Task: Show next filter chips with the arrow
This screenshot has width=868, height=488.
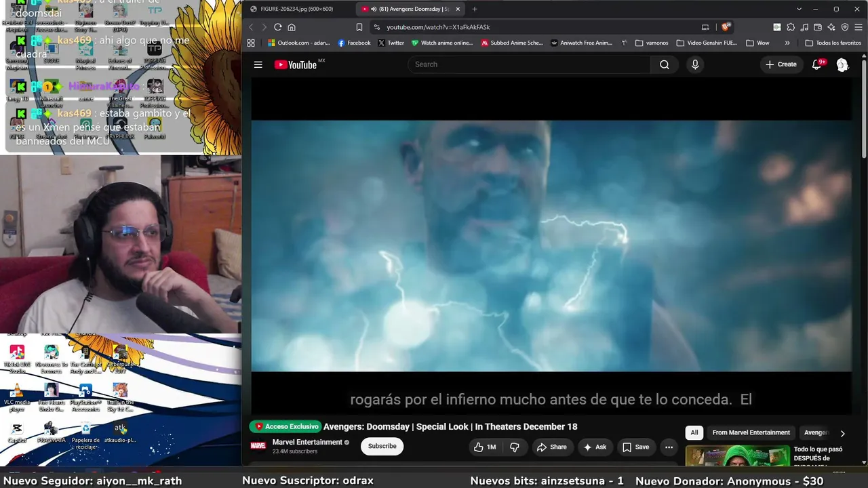Action: [842, 433]
